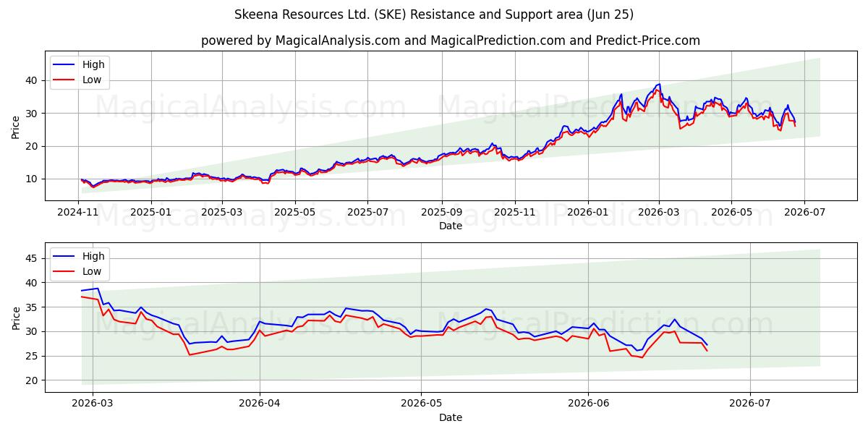
Task: Click the '2026-03' tick on lower x-axis
Action: click(93, 404)
